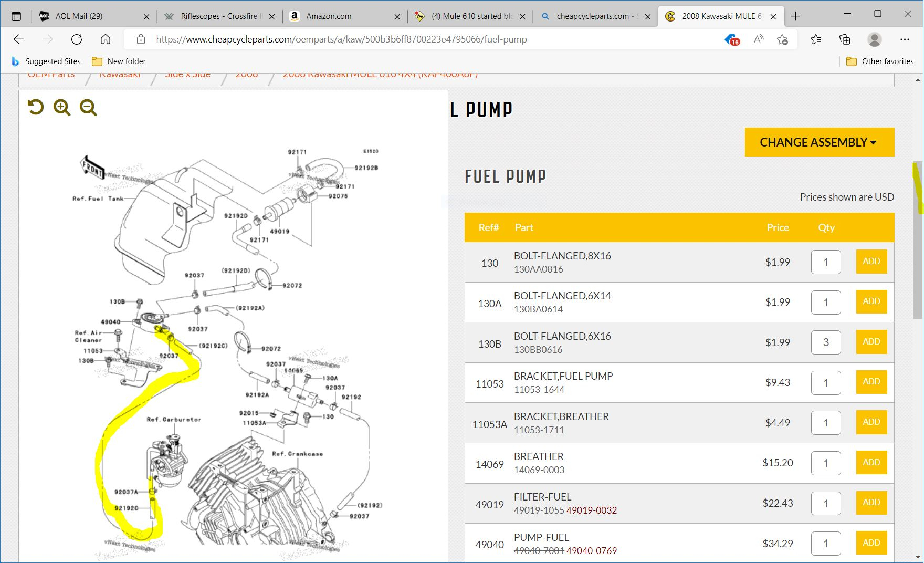Refresh the current page
Image resolution: width=924 pixels, height=563 pixels.
[77, 39]
